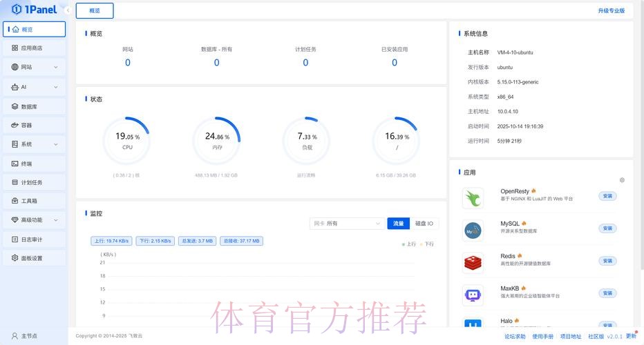
Task: Click the CPU usage gauge
Action: click(x=127, y=141)
